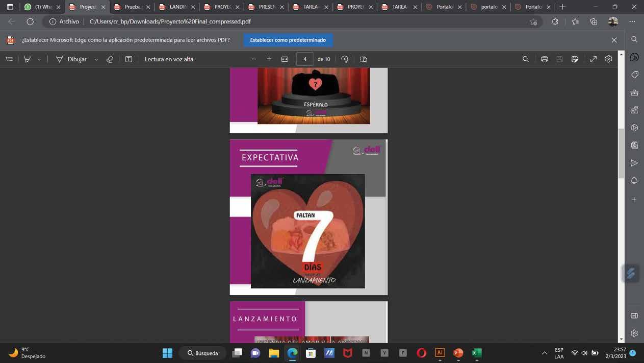644x363 pixels.
Task: Open the favorites list
Action: pos(575,21)
